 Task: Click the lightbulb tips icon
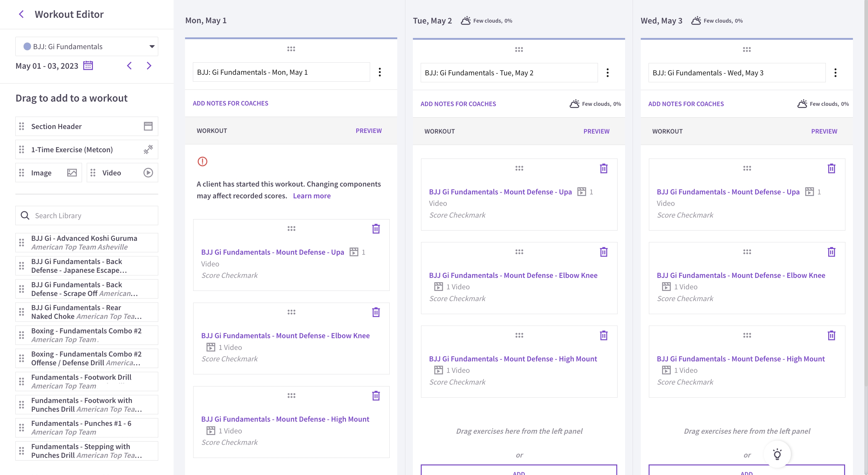click(777, 454)
